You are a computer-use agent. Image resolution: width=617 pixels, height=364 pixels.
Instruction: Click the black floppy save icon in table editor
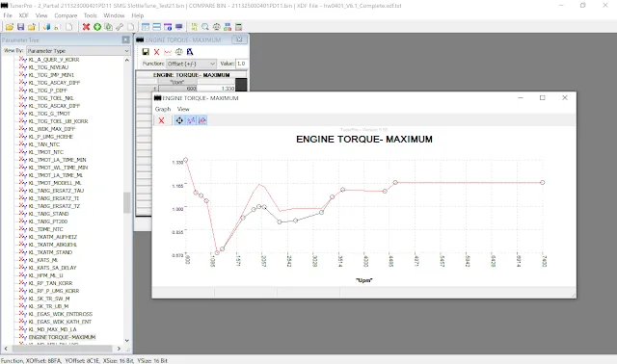tap(146, 51)
